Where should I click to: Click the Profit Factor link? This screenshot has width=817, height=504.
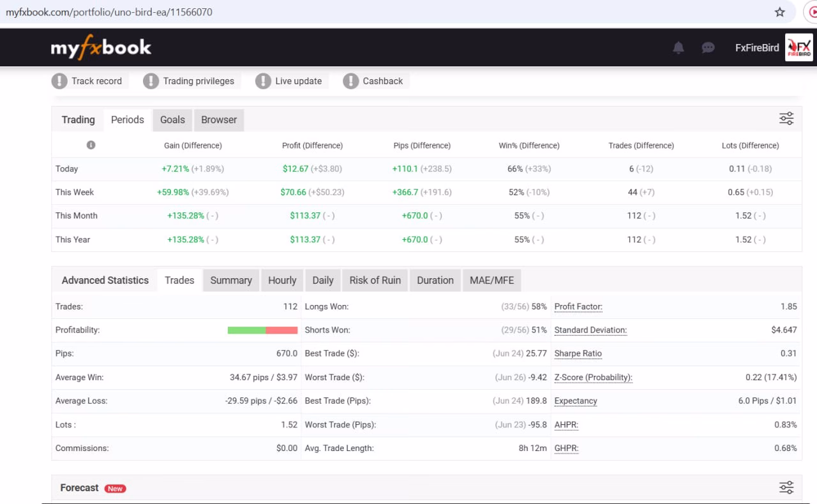pyautogui.click(x=578, y=307)
